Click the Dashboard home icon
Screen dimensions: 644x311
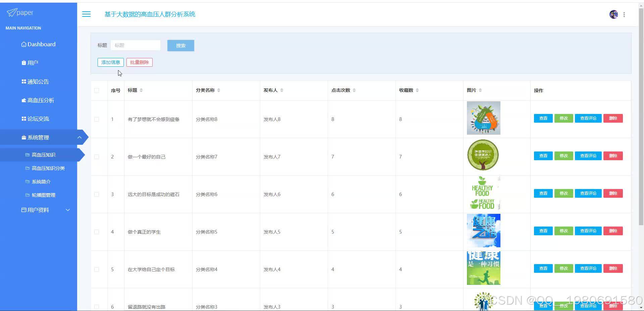[23, 44]
